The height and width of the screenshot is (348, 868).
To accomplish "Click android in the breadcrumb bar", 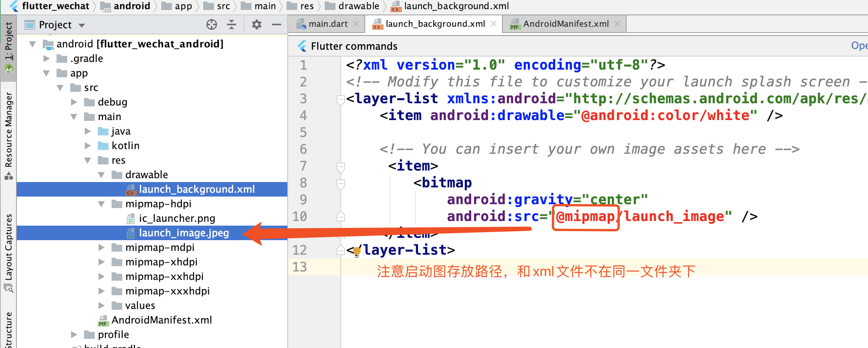I will point(132,6).
